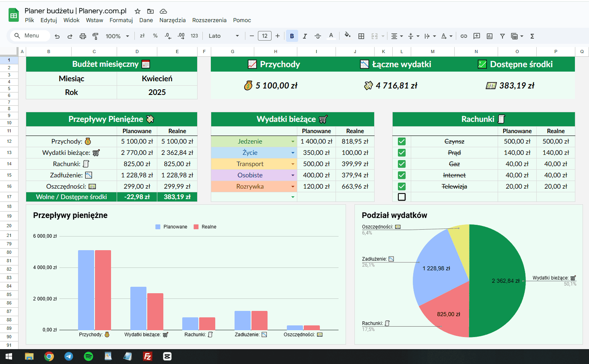Open the Rozszerzenia menu
This screenshot has height=364, width=589.
pos(209,20)
